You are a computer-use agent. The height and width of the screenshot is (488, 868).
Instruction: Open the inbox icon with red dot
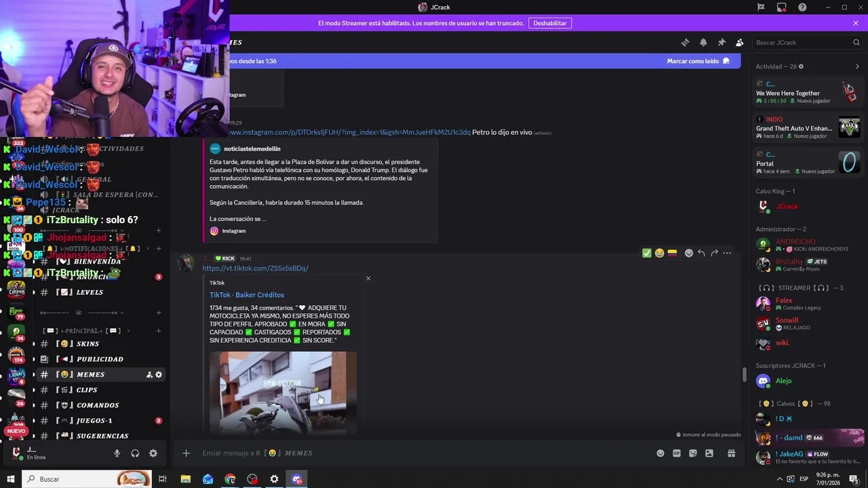[x=782, y=7]
